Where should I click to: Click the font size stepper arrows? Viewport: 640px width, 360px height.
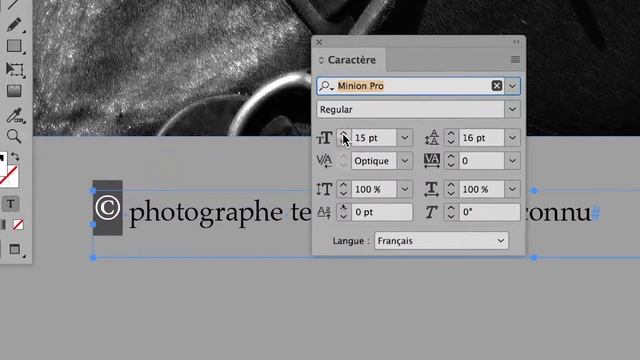344,138
